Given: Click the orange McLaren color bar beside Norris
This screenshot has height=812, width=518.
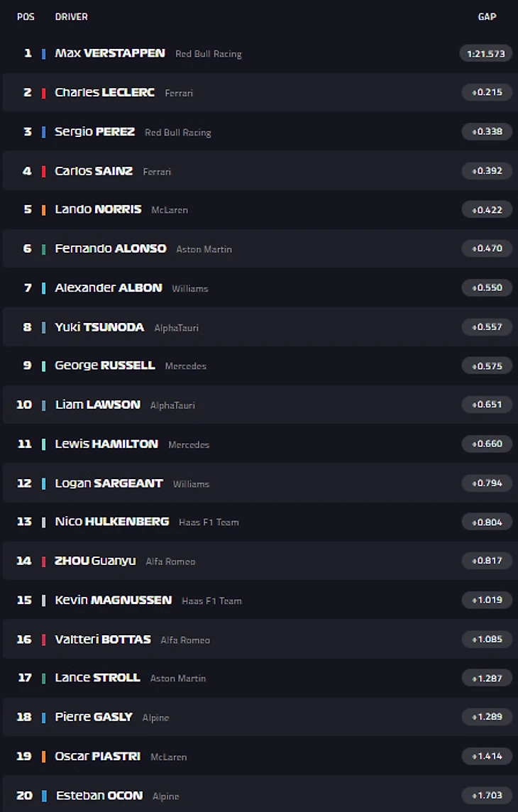Looking at the screenshot, I should click(x=44, y=210).
